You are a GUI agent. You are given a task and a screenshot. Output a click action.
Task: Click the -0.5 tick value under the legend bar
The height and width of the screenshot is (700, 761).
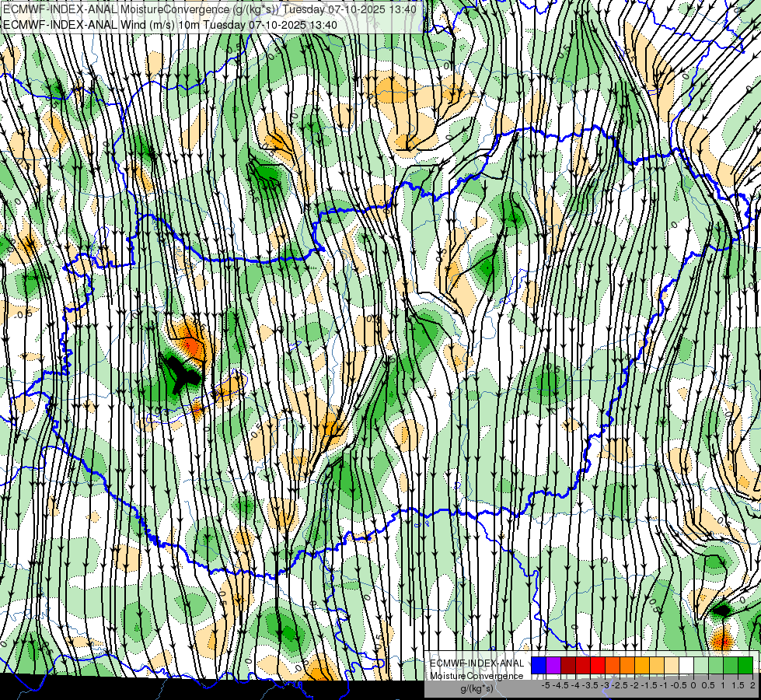point(679,685)
